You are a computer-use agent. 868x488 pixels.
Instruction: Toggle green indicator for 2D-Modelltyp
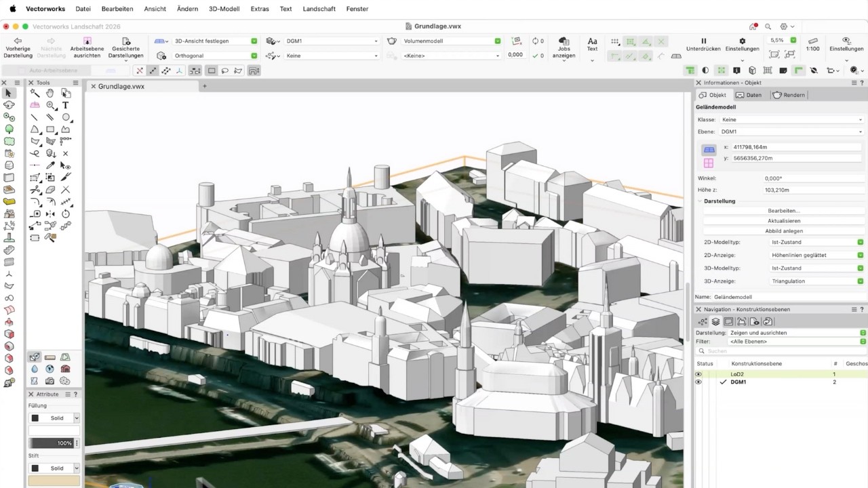(861, 242)
